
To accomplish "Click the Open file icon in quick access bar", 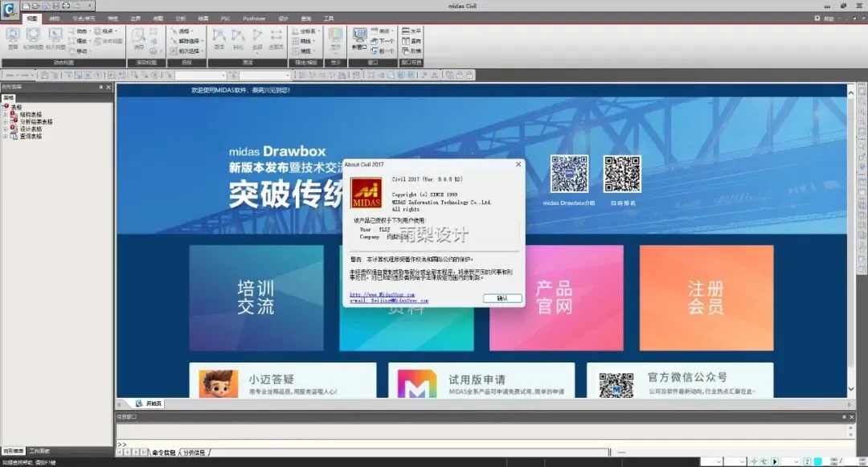I will point(36,6).
